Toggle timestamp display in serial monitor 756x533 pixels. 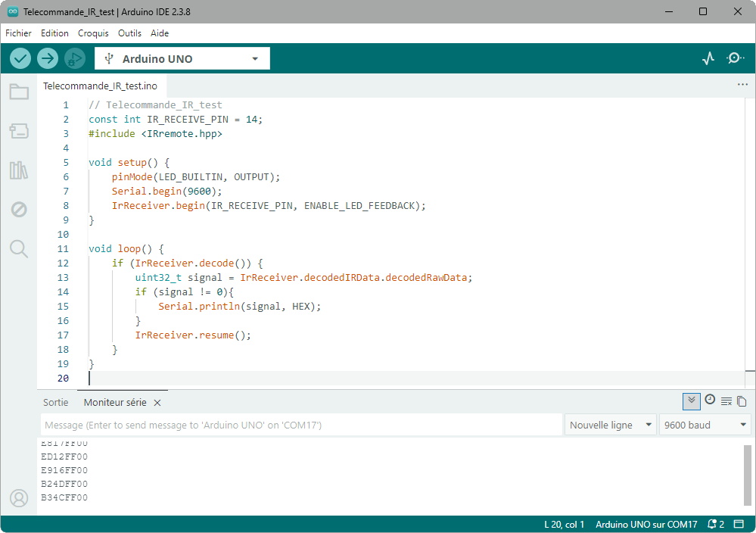pyautogui.click(x=710, y=401)
